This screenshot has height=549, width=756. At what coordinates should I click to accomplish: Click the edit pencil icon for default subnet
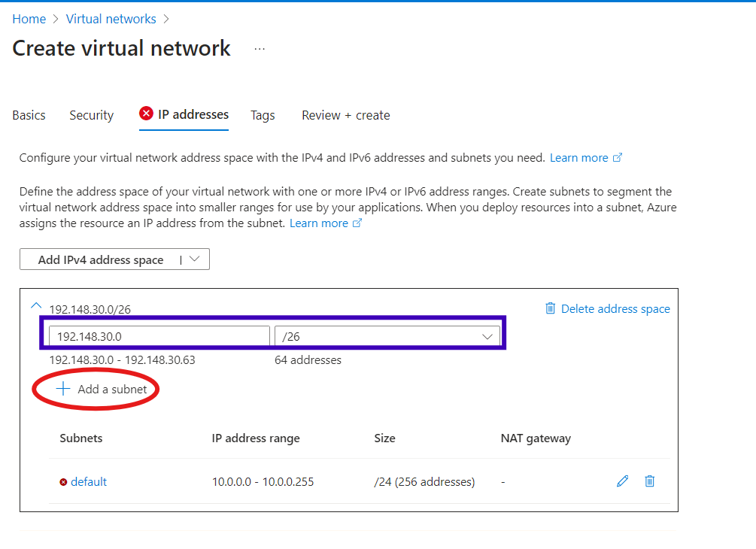point(622,481)
